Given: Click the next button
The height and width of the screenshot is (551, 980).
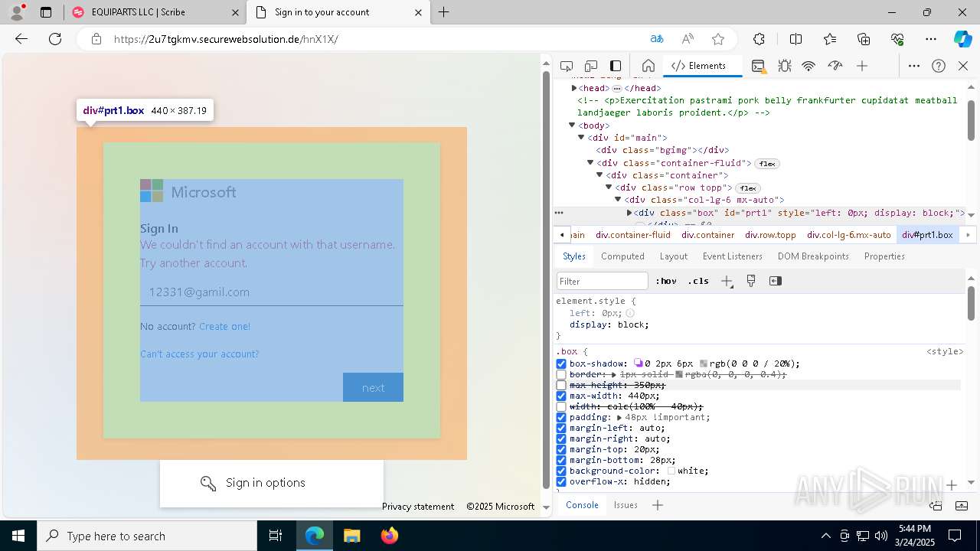Looking at the screenshot, I should (373, 387).
